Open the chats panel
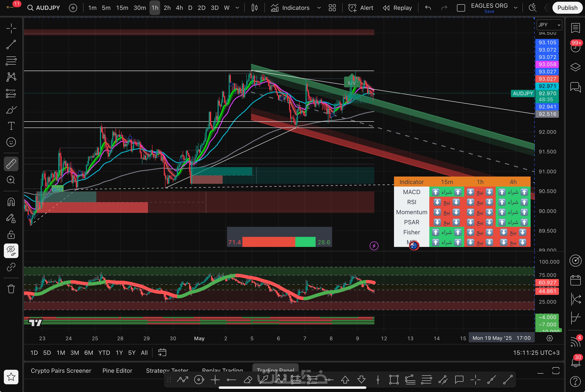The image size is (585, 392). point(575,87)
